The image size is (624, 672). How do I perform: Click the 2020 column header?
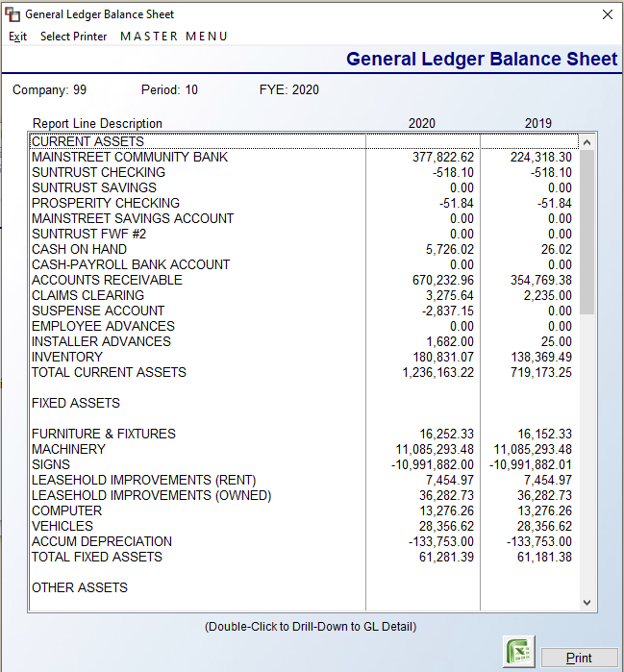[x=422, y=123]
